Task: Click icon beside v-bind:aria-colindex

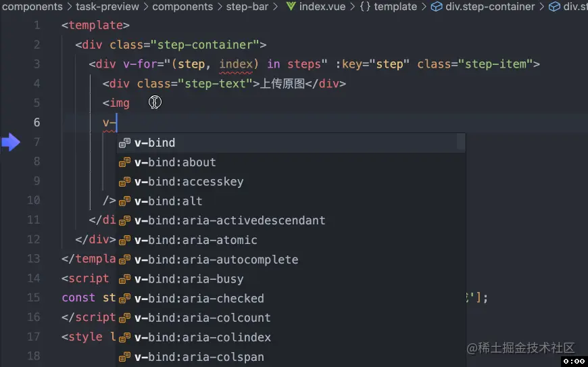Action: coord(124,338)
